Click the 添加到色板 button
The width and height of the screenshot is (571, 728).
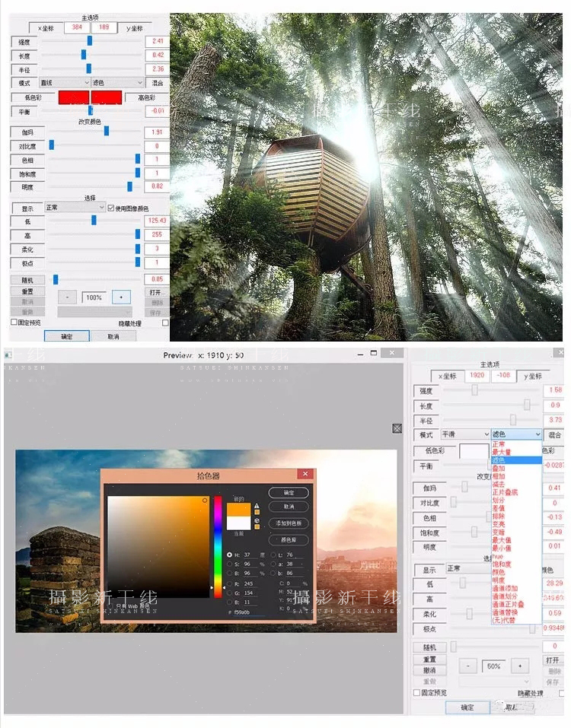pos(289,523)
